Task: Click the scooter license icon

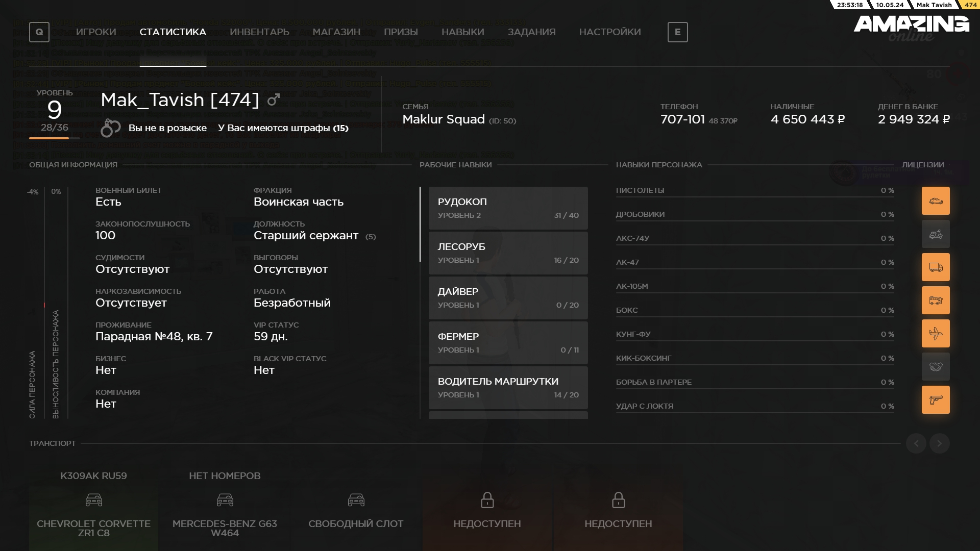Action: click(935, 234)
